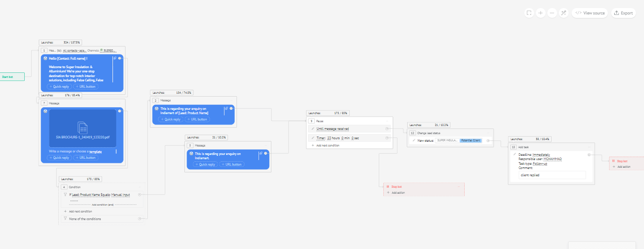Click the magic wand auto-arrange icon
This screenshot has height=249, width=644.
[563, 13]
